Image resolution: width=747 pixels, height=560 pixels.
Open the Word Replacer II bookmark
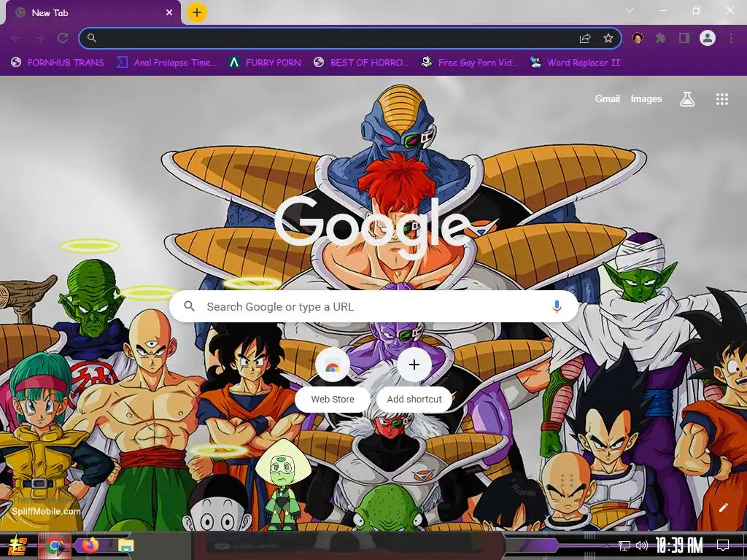click(576, 63)
